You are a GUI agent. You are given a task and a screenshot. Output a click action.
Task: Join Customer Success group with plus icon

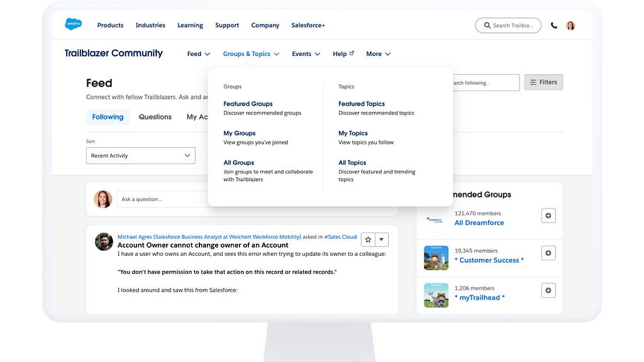click(548, 253)
